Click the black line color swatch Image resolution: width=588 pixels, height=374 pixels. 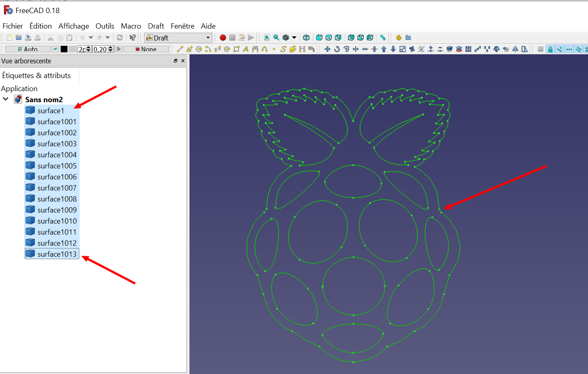[64, 49]
